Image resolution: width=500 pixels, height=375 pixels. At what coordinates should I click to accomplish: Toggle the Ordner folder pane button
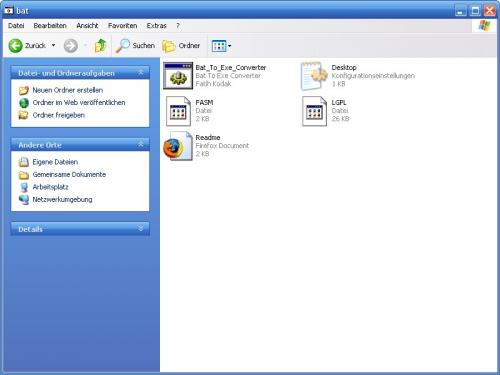181,46
